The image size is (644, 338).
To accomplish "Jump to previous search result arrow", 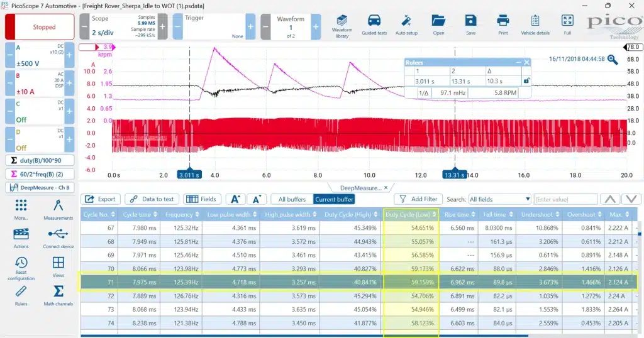I will [x=610, y=199].
